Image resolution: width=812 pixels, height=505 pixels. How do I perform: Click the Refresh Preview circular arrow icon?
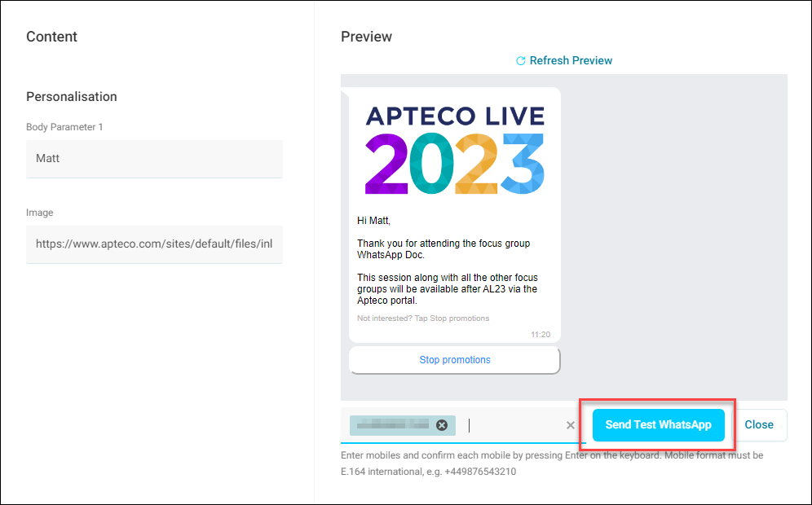(x=520, y=61)
